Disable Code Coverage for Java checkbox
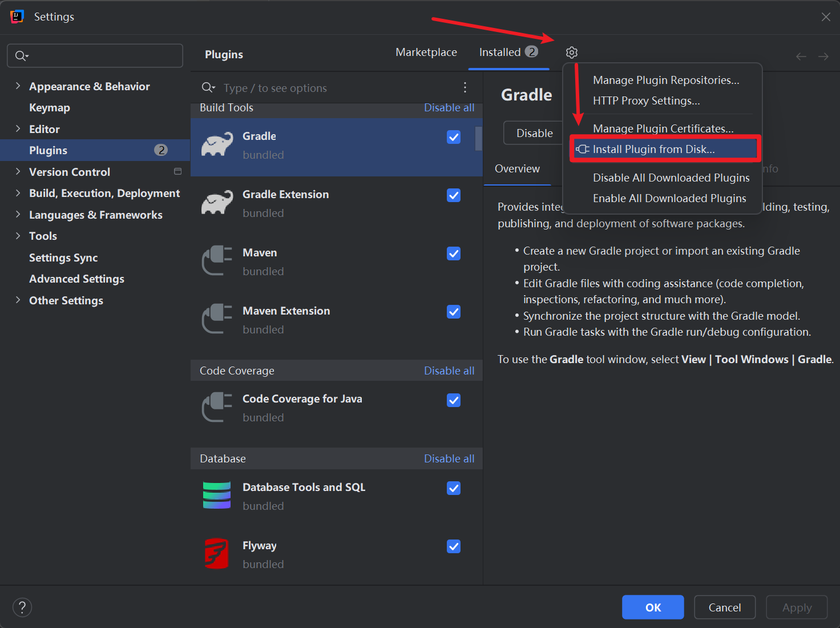The image size is (840, 628). click(454, 400)
